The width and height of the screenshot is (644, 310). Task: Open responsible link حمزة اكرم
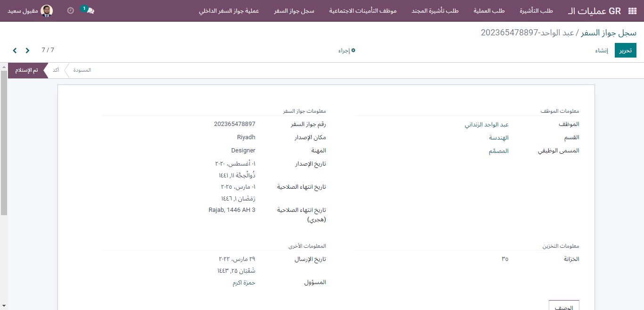(x=244, y=283)
